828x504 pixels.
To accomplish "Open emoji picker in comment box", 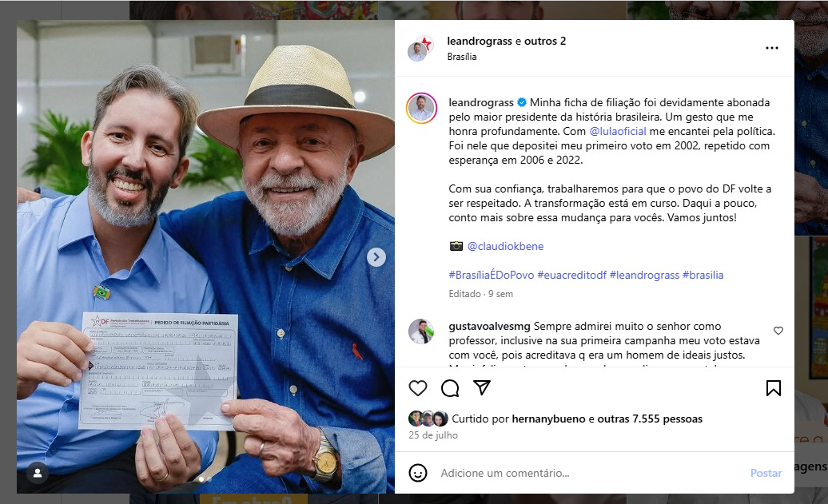I will coord(418,473).
